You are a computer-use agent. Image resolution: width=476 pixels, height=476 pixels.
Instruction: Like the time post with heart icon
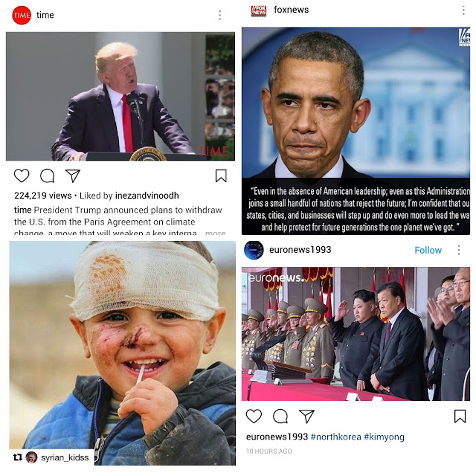(x=22, y=176)
